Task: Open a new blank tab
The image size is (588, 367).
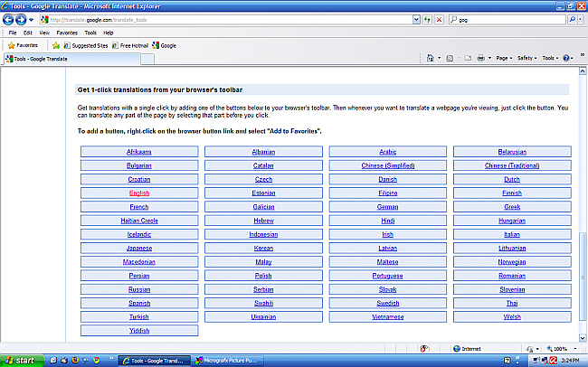Action: pyautogui.click(x=147, y=59)
